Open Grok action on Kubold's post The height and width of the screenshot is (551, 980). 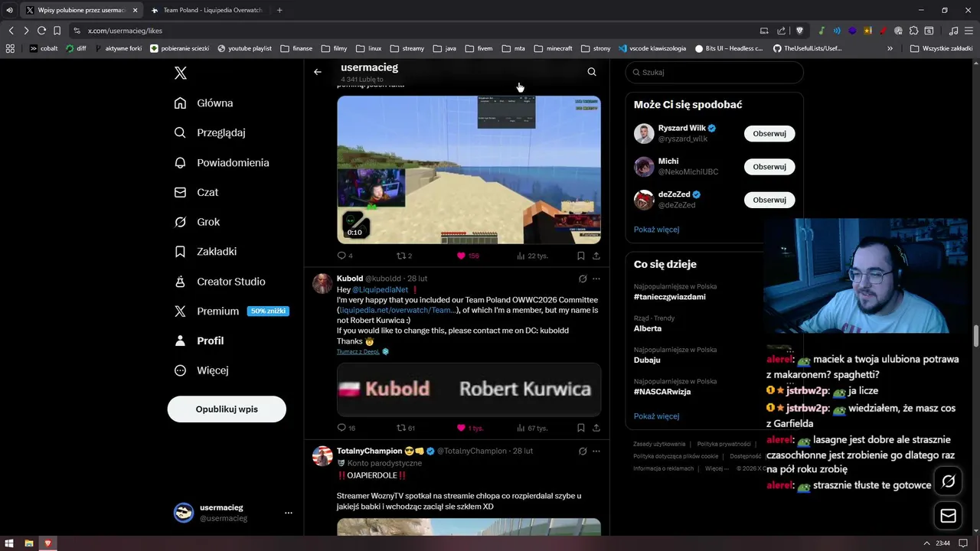tap(583, 279)
